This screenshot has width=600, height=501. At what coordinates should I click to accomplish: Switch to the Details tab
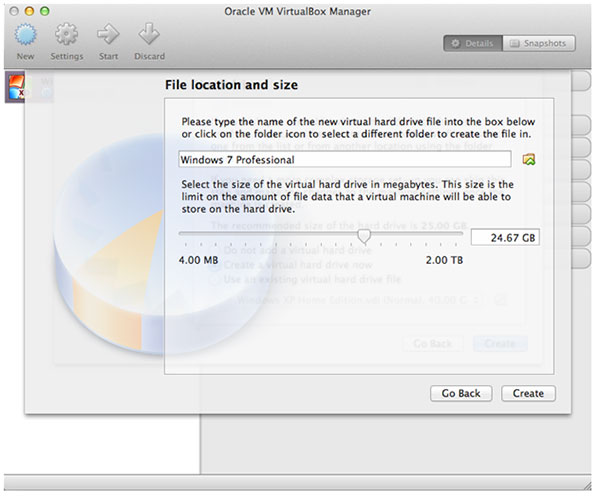click(x=473, y=43)
